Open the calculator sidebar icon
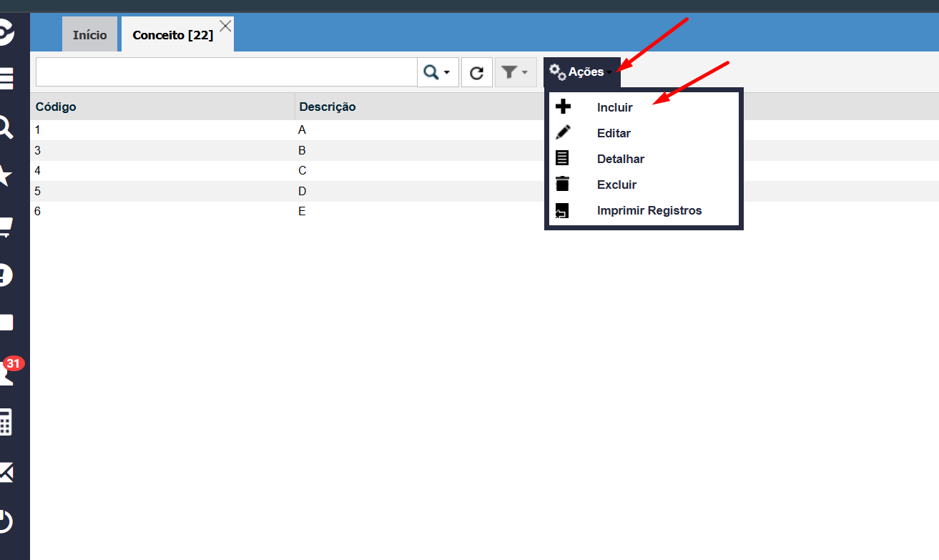Screen dimensions: 939x560 coord(6,422)
